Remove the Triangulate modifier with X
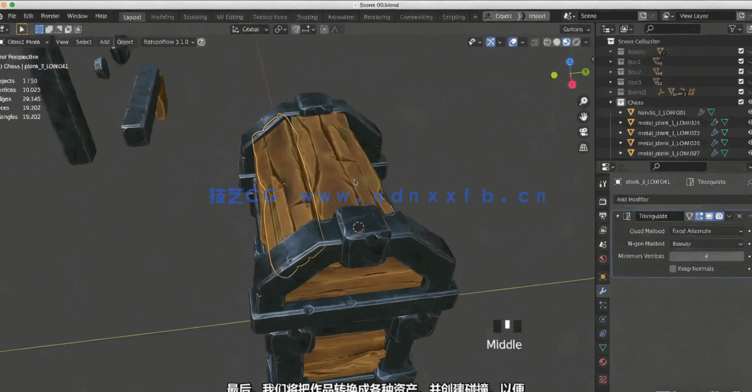The width and height of the screenshot is (752, 392). 740,216
